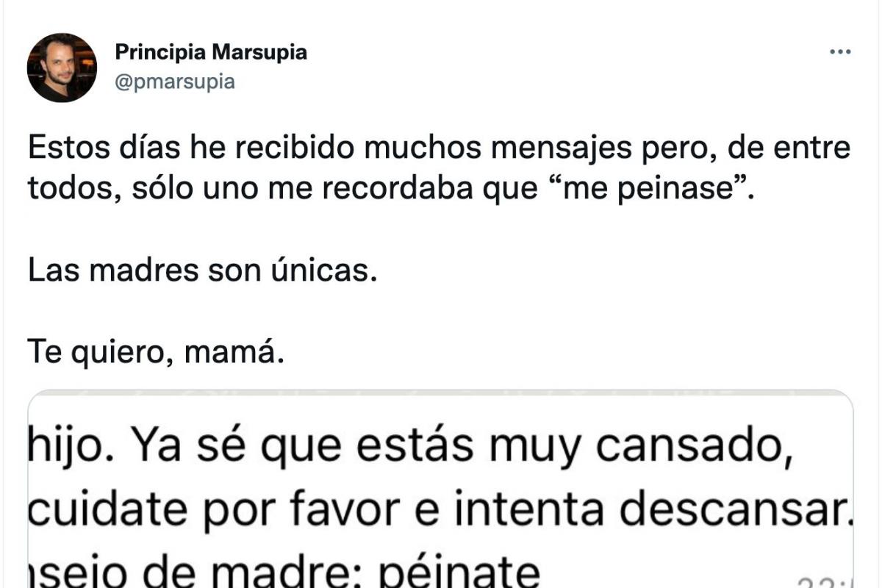Open the Principia Marsupia display name link

[211, 52]
